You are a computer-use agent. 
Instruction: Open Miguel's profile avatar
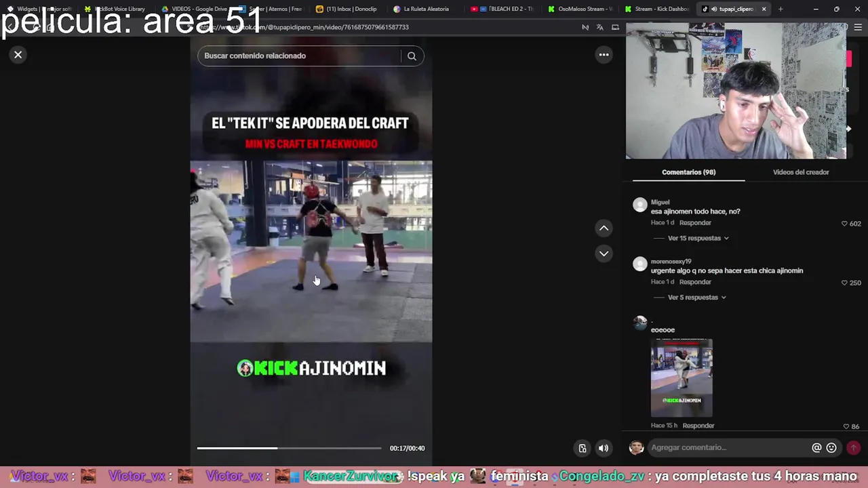coord(640,205)
